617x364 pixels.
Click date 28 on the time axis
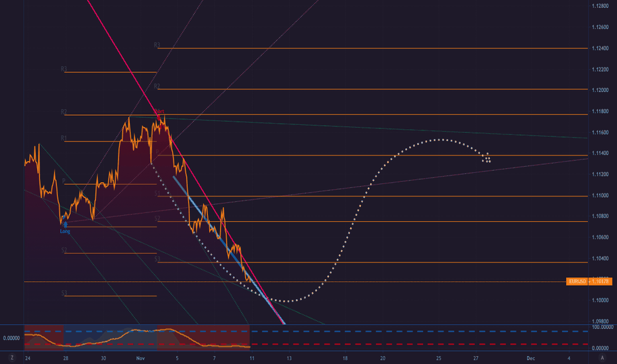point(66,358)
